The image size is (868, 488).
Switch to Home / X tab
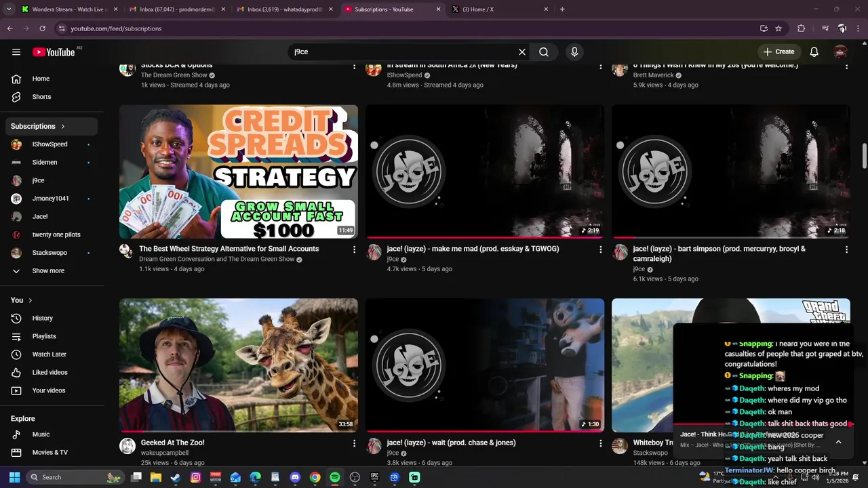(x=500, y=9)
